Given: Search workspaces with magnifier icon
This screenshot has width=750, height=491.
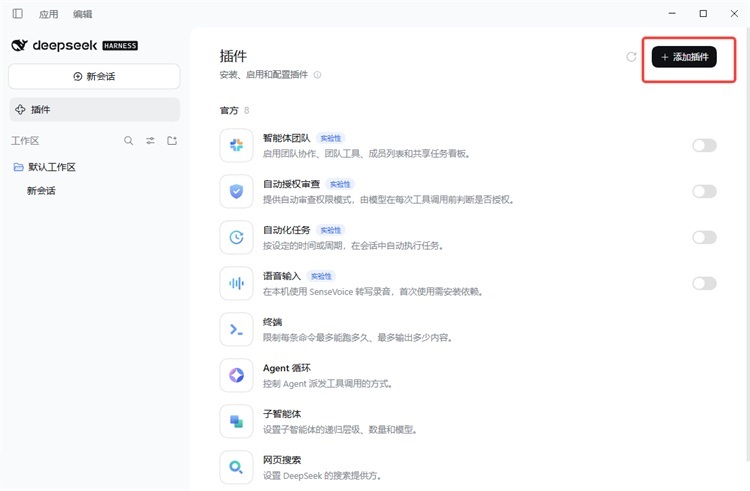Looking at the screenshot, I should [128, 141].
